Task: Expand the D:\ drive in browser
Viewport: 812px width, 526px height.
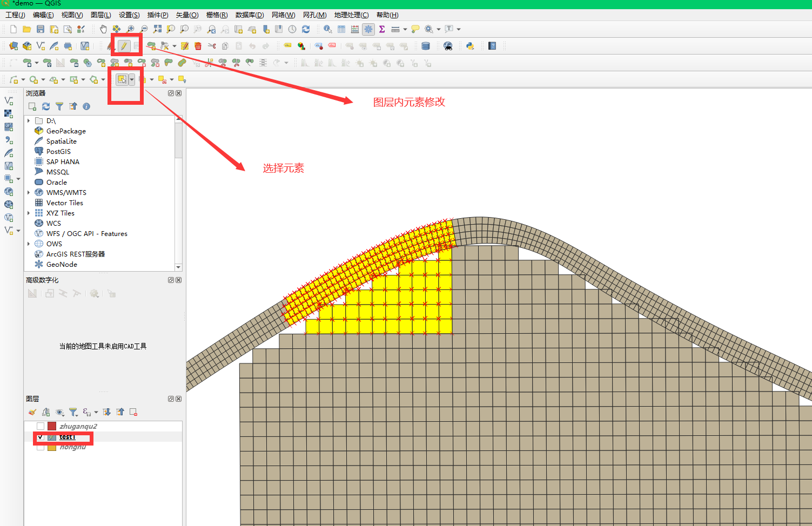Action: 29,121
